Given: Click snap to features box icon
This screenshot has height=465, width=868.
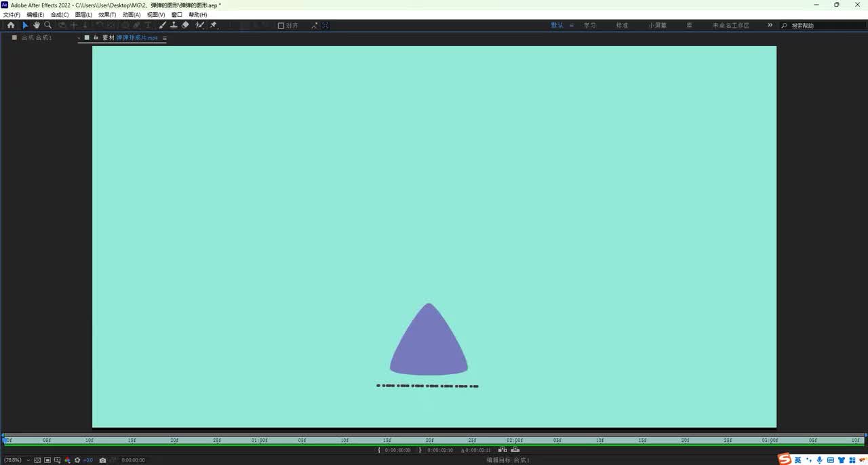Looking at the screenshot, I should 325,26.
